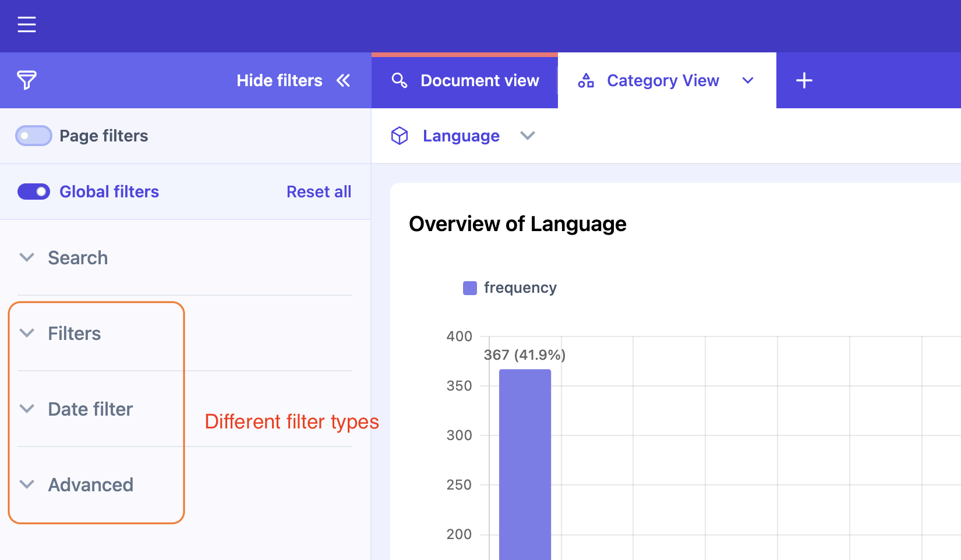961x560 pixels.
Task: Expand the Search section chevron
Action: 27,257
